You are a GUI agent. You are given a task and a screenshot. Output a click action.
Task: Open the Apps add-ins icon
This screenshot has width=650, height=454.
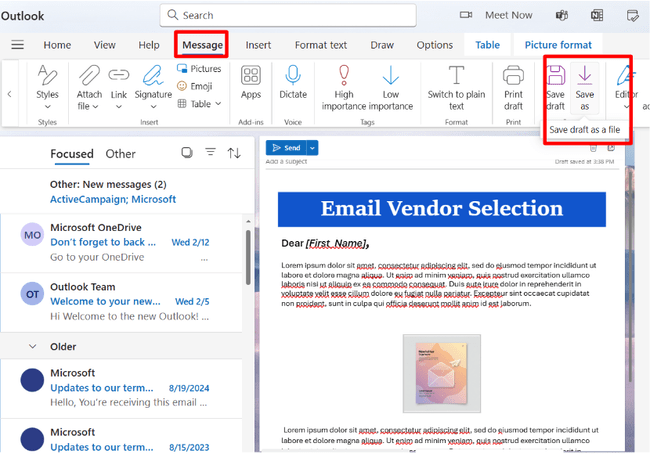pos(251,77)
